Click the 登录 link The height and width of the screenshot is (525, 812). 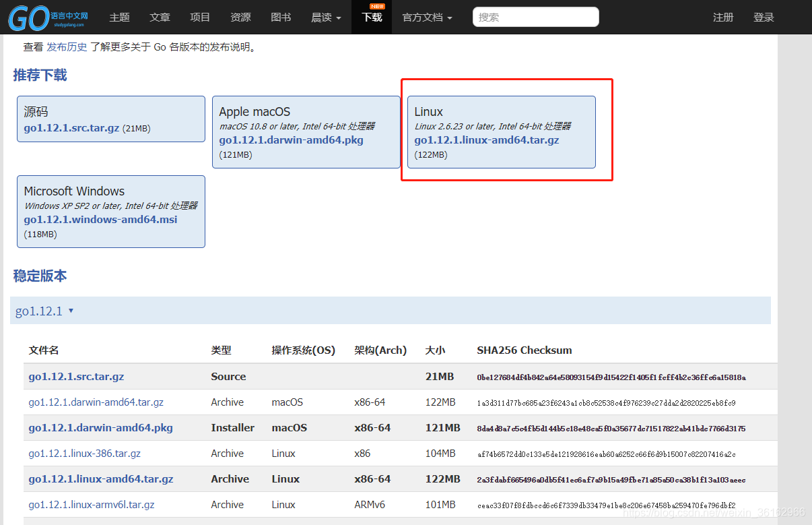(x=764, y=18)
